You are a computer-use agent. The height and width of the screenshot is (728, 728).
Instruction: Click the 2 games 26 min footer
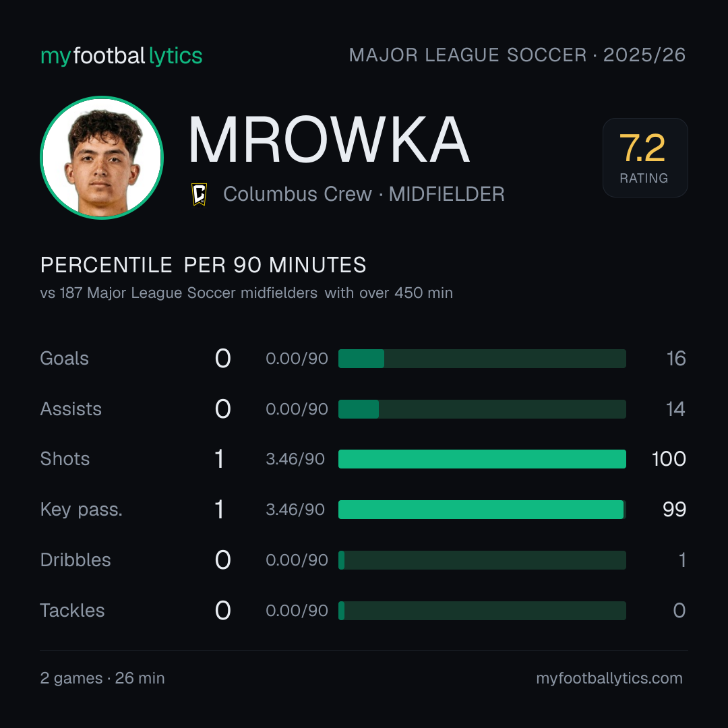point(102,678)
